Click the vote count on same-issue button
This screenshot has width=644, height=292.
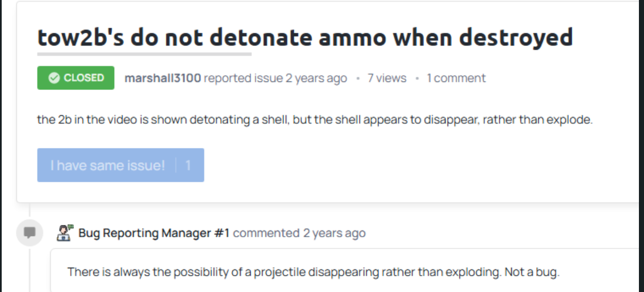pos(188,165)
